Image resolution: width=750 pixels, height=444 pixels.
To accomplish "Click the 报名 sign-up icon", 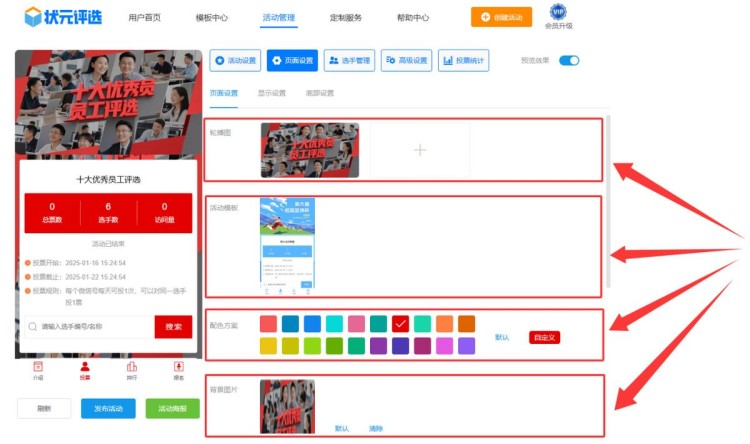I will pyautogui.click(x=178, y=367).
